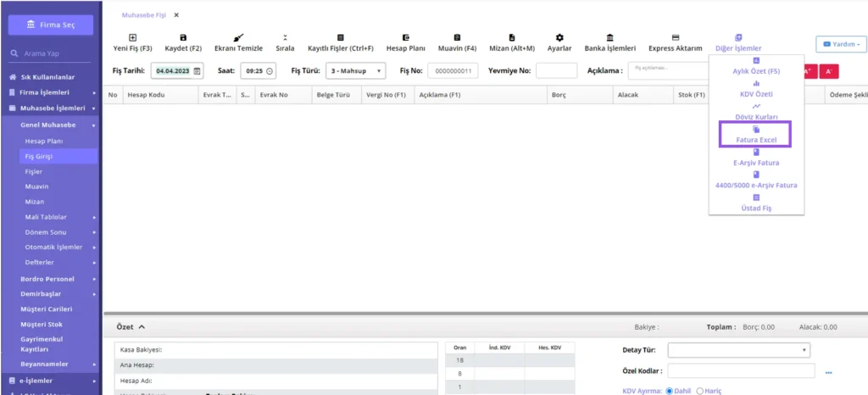The height and width of the screenshot is (395, 868).
Task: Click the Fiş No input field
Action: click(453, 71)
